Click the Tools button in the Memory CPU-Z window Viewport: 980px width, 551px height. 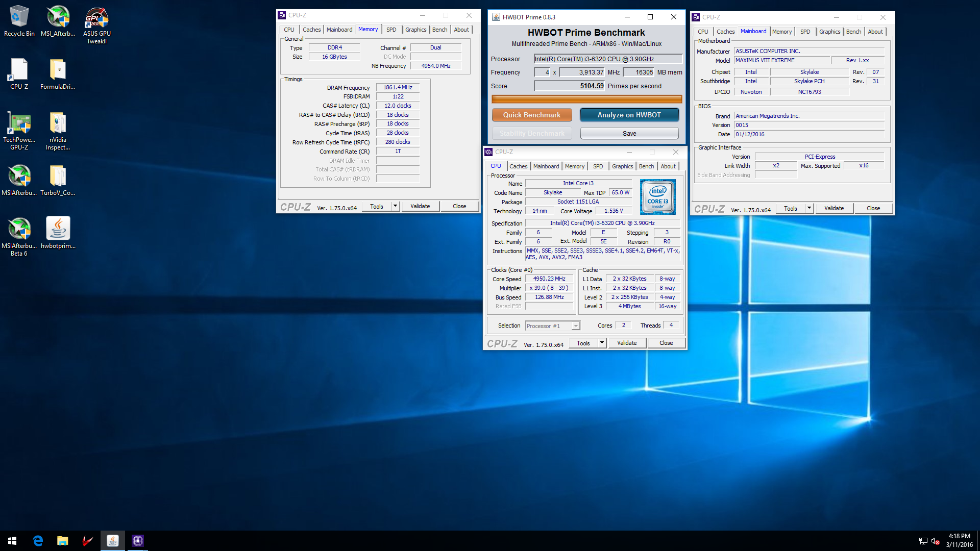point(377,206)
